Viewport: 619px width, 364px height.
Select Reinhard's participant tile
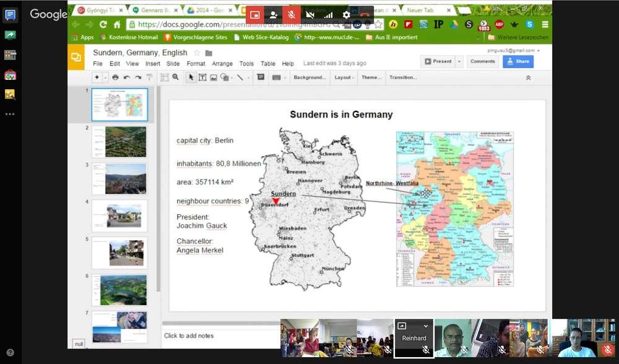click(413, 338)
